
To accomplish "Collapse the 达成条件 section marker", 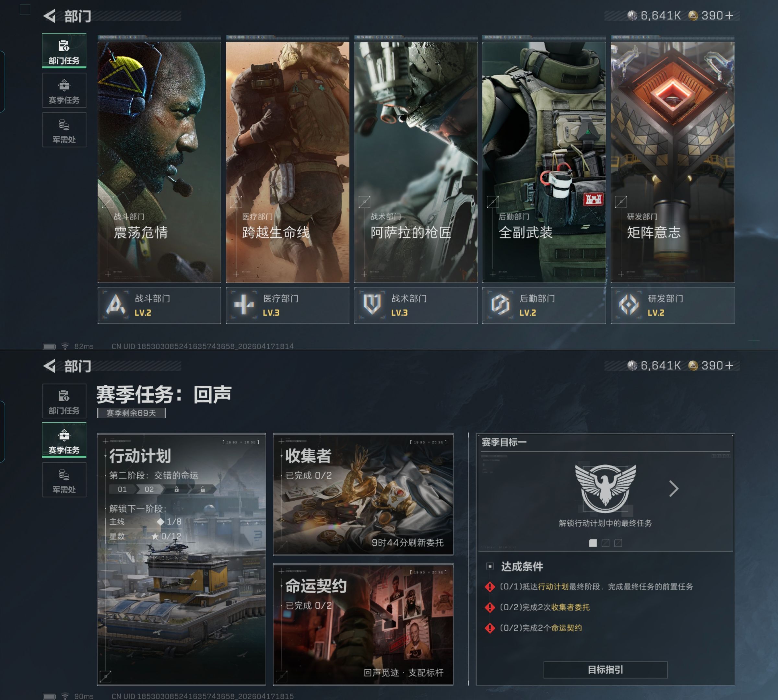I will tap(490, 566).
